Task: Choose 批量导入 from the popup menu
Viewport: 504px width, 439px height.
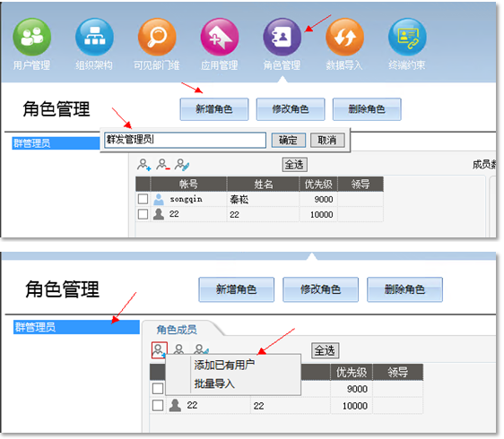Action: (214, 383)
